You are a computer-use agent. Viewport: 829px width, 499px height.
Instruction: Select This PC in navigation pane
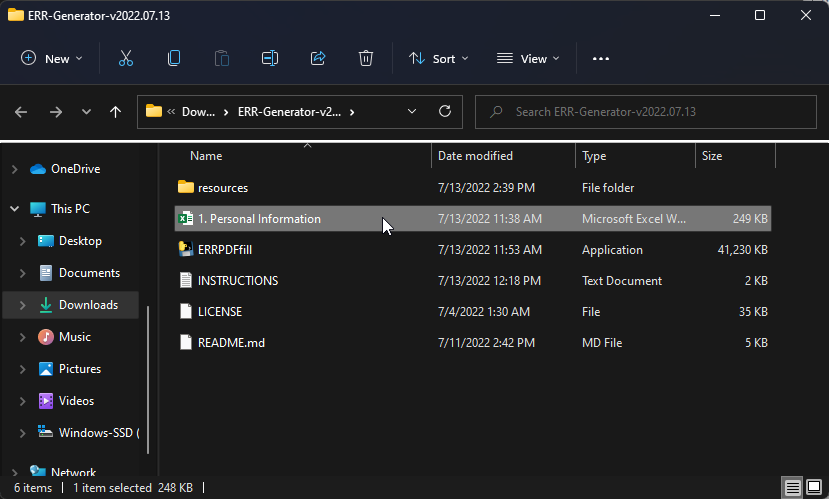[70, 209]
